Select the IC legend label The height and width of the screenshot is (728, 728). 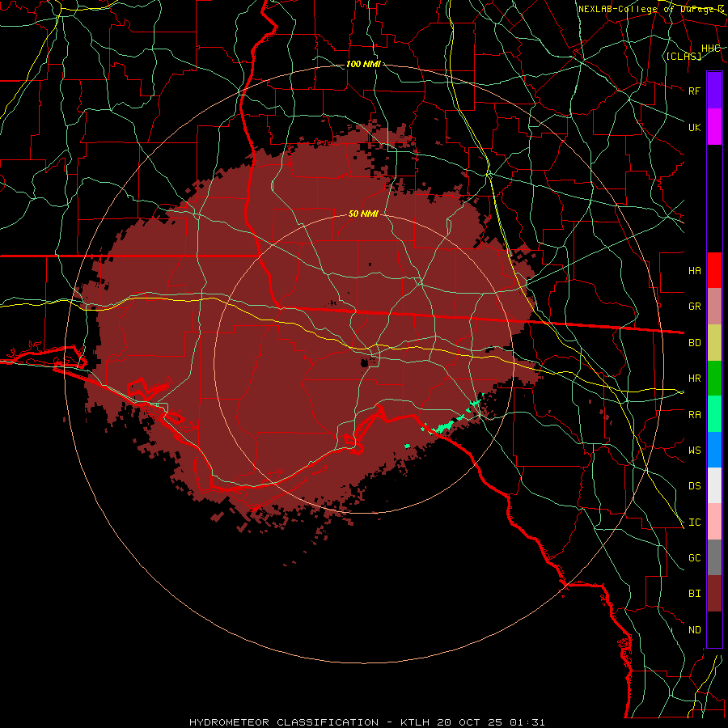click(x=695, y=523)
